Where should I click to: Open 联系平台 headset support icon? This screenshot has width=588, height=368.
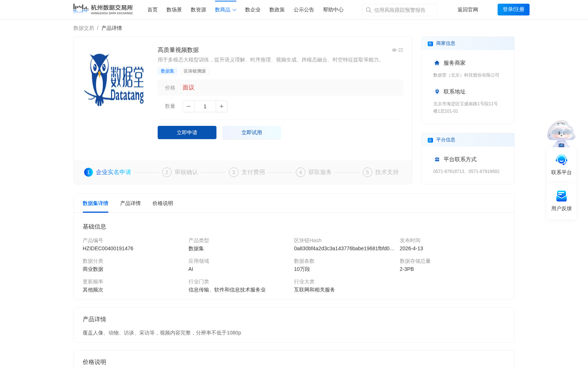pos(562,160)
